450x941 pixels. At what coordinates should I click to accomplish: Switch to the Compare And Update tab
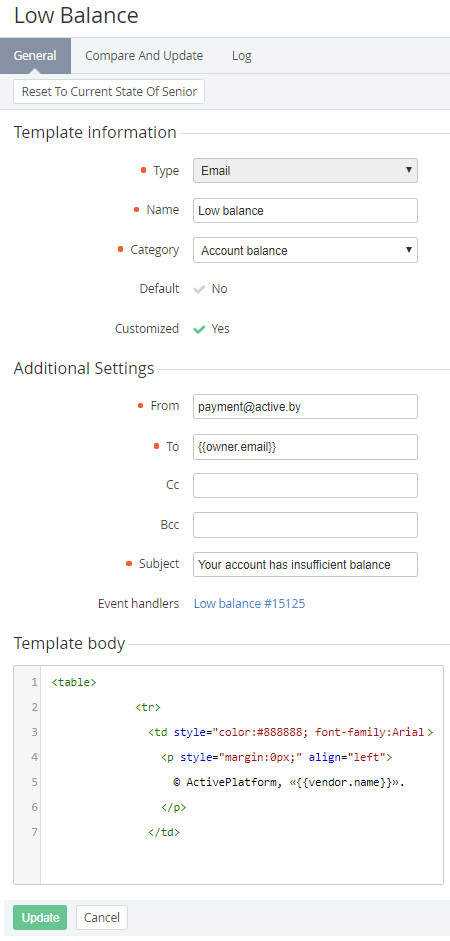[144, 56]
